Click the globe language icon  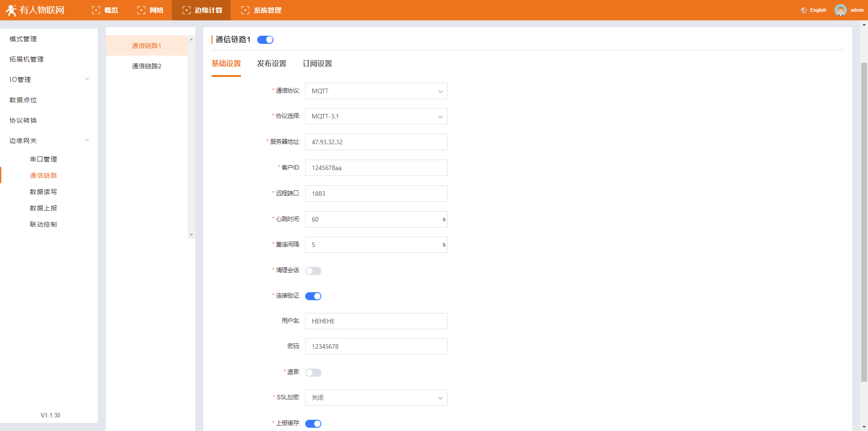[804, 10]
